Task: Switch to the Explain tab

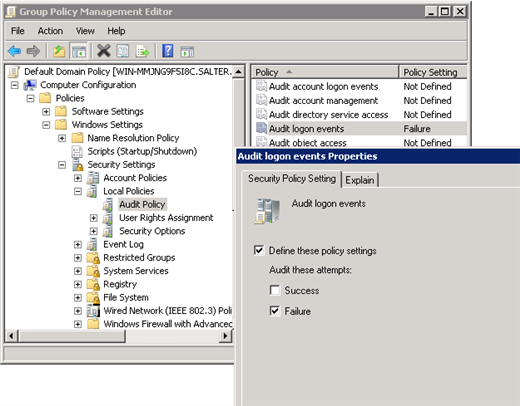Action: [x=360, y=180]
